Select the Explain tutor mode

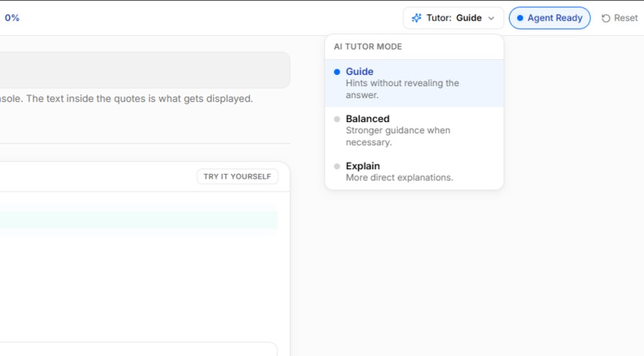[414, 172]
